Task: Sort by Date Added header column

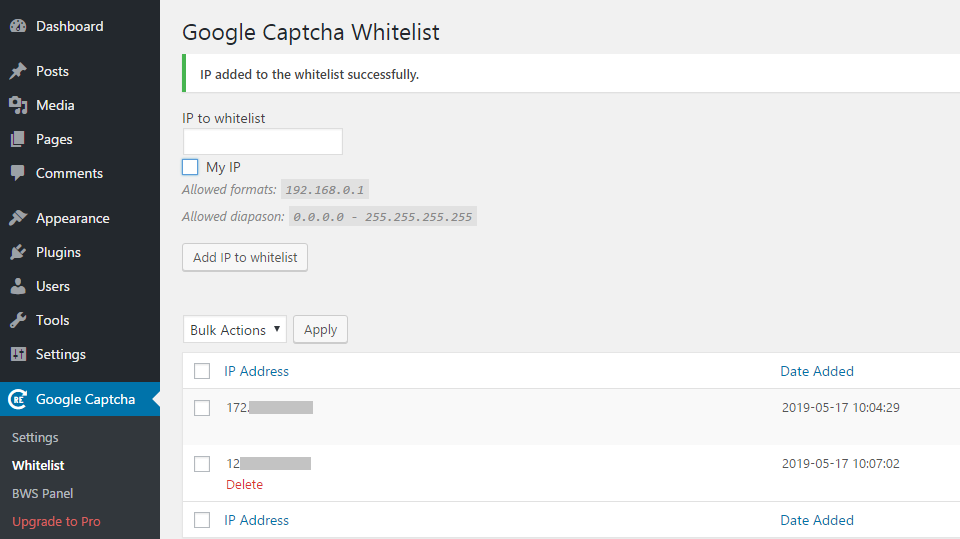Action: 817,371
